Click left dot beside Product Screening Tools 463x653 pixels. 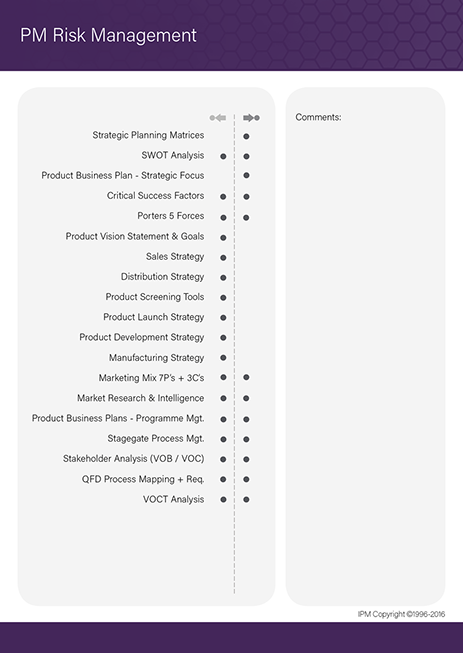coord(223,298)
